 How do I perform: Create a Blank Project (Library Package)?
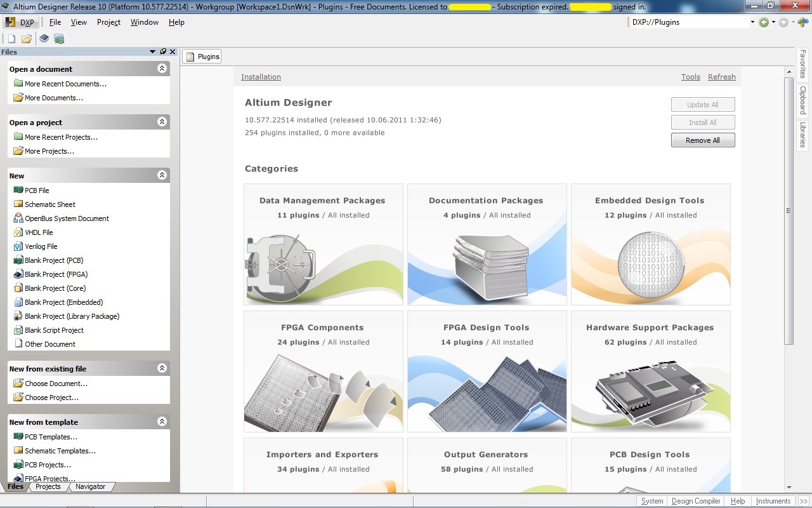point(72,316)
